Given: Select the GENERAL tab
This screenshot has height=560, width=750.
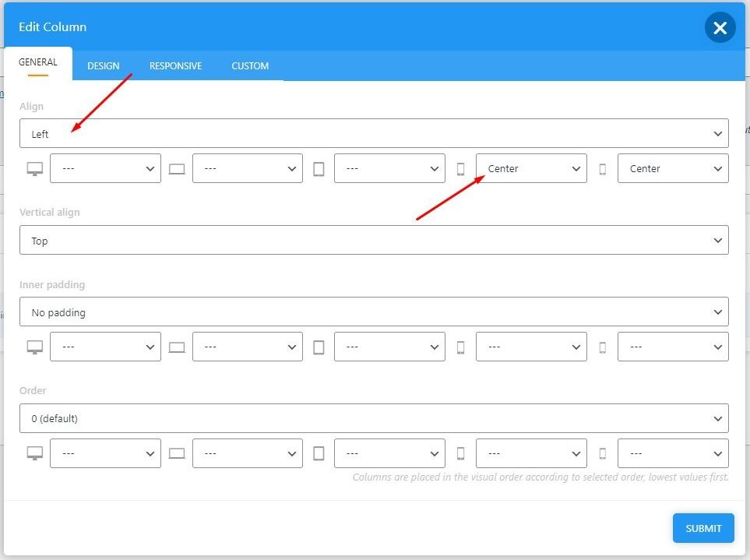Looking at the screenshot, I should pos(38,62).
